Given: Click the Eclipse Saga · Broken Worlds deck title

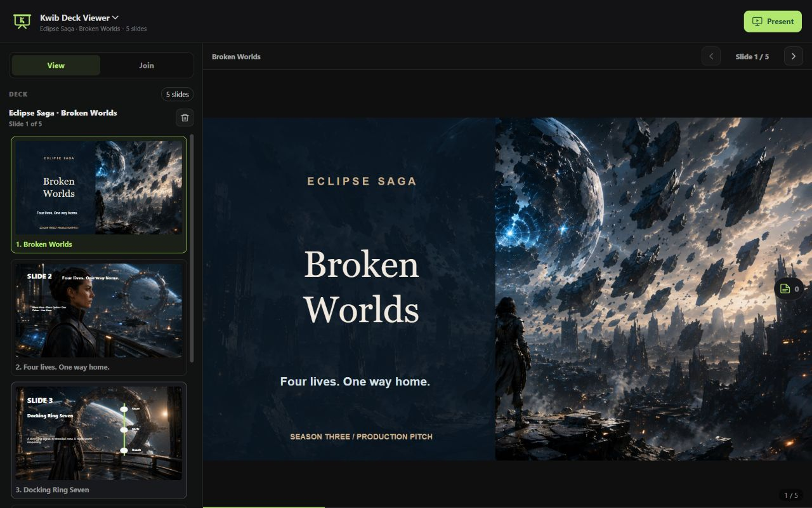Looking at the screenshot, I should 63,112.
